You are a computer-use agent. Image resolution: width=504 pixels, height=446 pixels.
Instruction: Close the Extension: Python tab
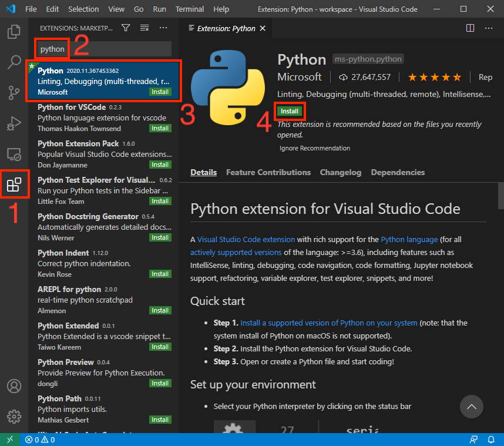pyautogui.click(x=263, y=28)
